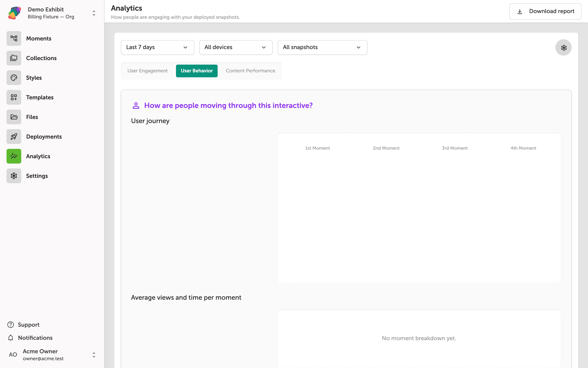Open the Settings gear in sidebar
The image size is (588, 368).
[14, 176]
